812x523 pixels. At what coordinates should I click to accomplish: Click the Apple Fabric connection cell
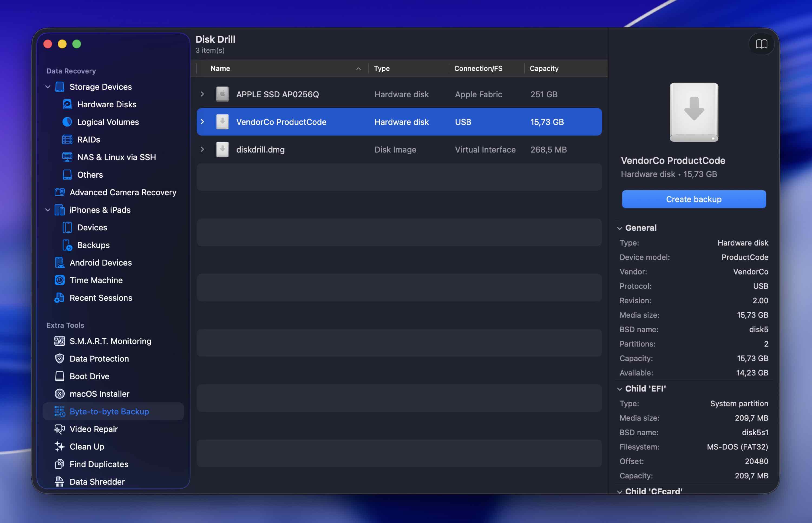[x=479, y=94]
